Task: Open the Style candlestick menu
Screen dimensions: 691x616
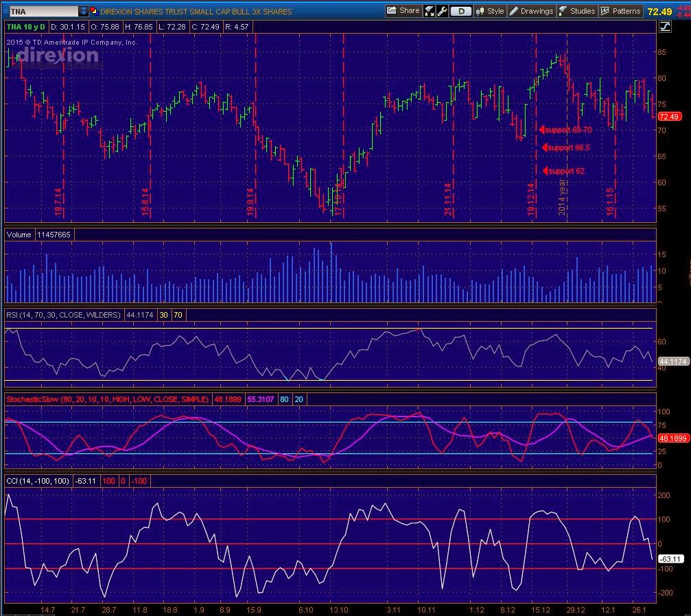Action: [490, 11]
